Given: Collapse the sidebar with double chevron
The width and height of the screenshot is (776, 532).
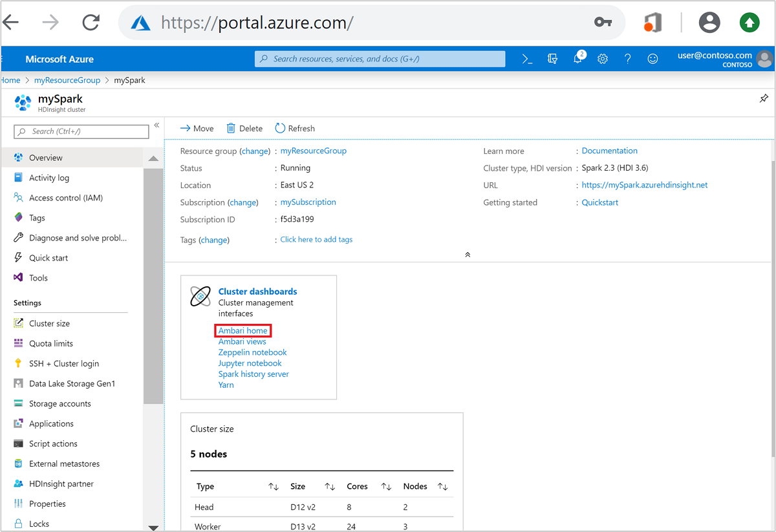Looking at the screenshot, I should point(156,125).
